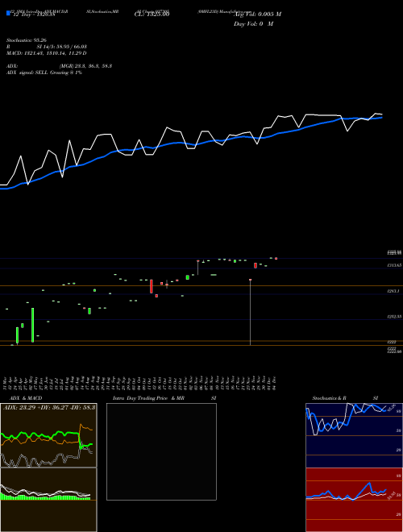Click the 1313.65 price level label
This screenshot has width=403, height=532.
pos(395,265)
